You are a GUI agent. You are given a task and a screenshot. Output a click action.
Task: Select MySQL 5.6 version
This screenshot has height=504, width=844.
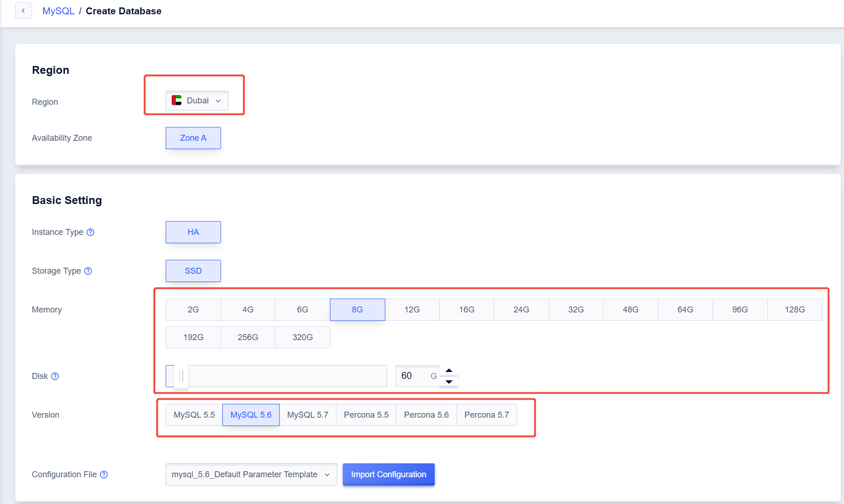[251, 415]
